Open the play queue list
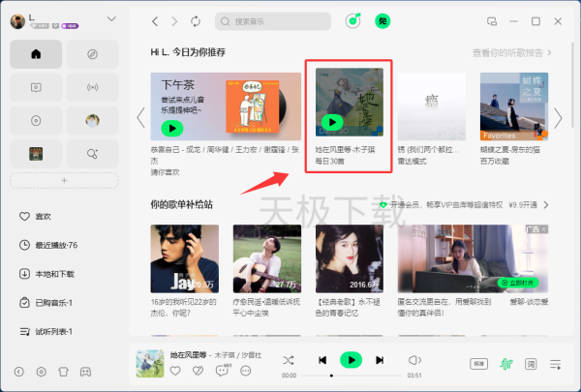This screenshot has height=392, width=581. coord(556,364)
